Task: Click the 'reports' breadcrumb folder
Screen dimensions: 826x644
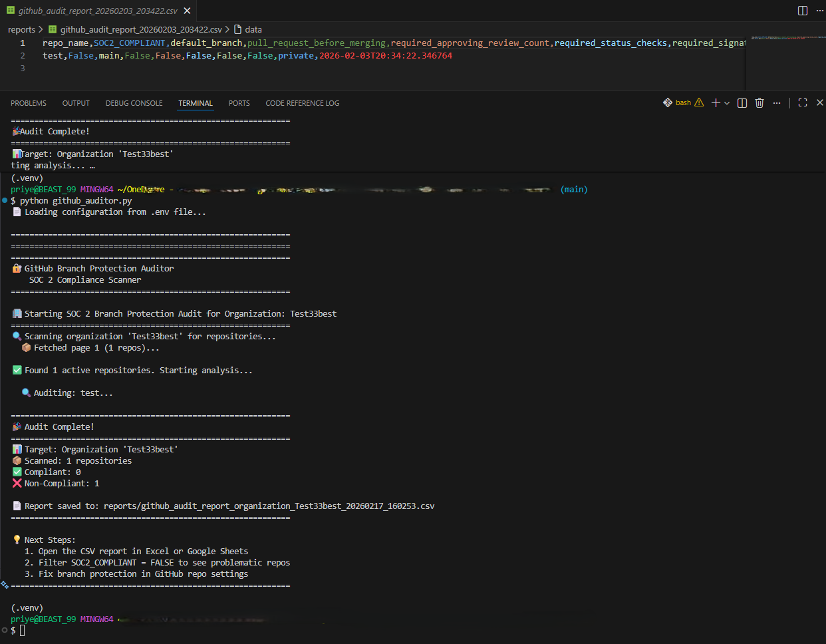Action: click(x=21, y=29)
